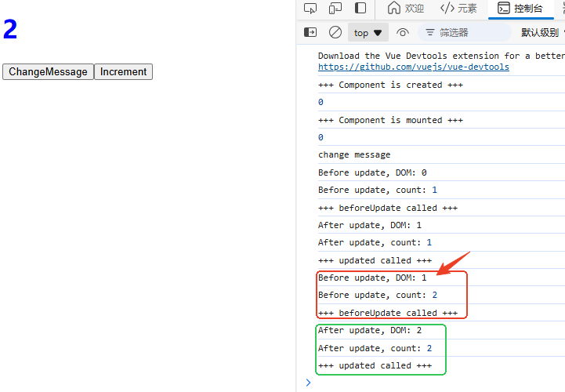Click 'Before update, count: 1' log line
This screenshot has height=392, width=565.
click(377, 190)
